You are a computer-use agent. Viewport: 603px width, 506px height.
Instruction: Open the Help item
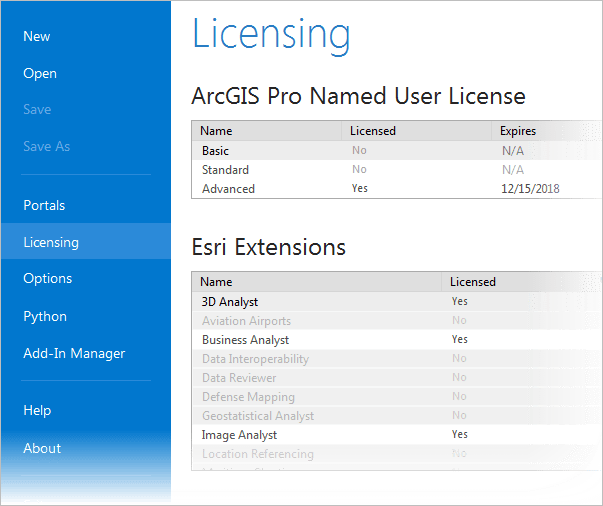pos(37,410)
